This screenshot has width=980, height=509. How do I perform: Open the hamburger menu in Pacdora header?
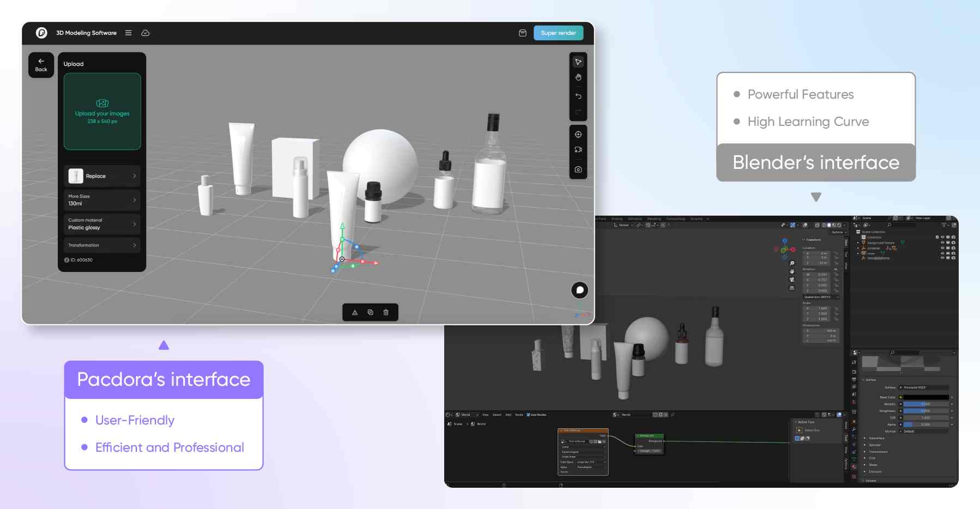point(129,33)
